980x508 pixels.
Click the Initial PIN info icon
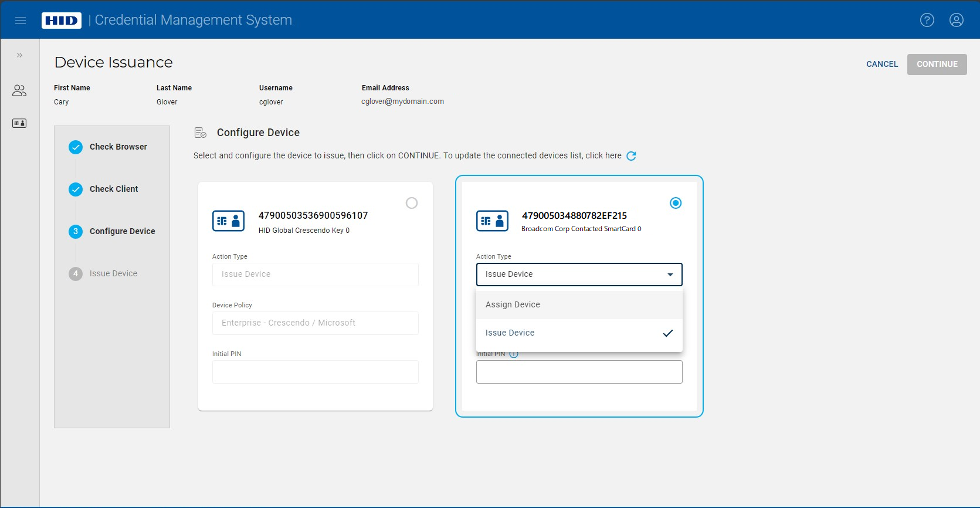click(x=514, y=354)
